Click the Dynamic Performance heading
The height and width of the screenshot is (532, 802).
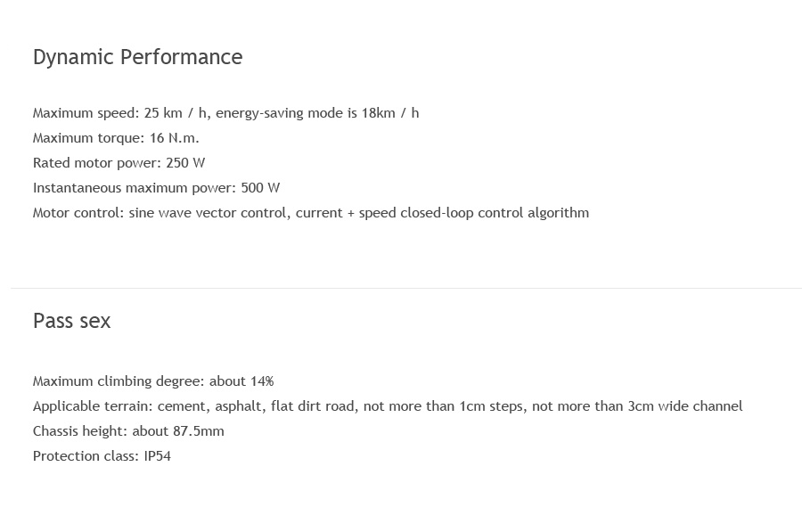click(137, 57)
